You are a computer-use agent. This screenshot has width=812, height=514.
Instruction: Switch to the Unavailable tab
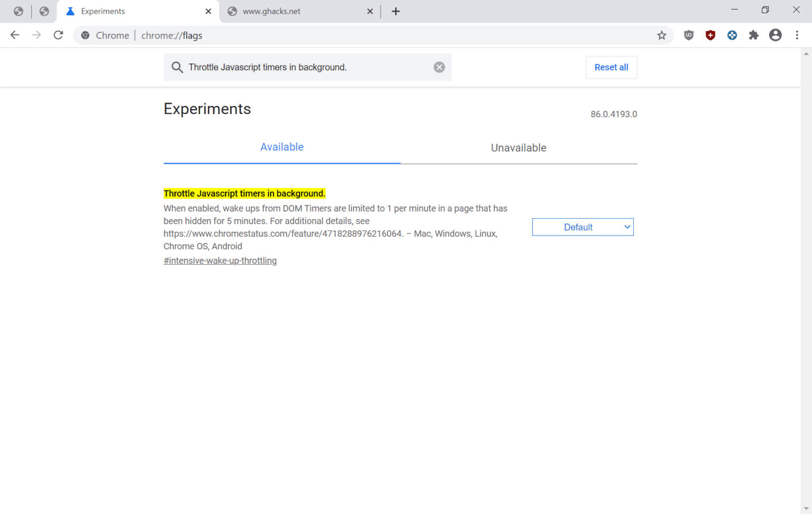[518, 148]
